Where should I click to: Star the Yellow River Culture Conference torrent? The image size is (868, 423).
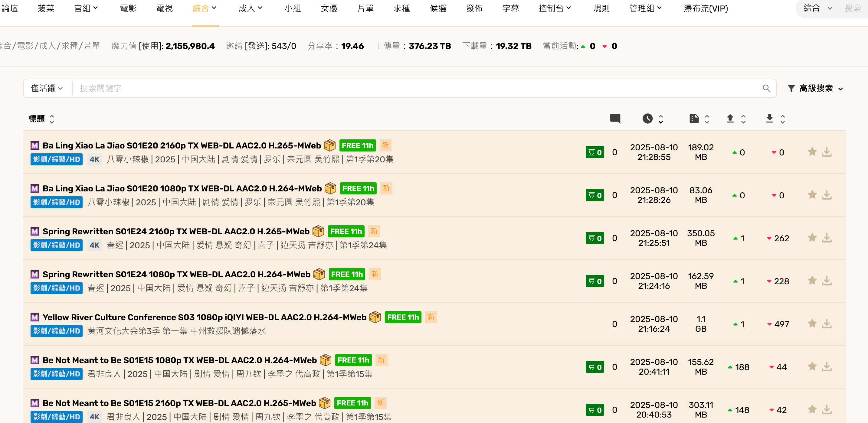812,324
